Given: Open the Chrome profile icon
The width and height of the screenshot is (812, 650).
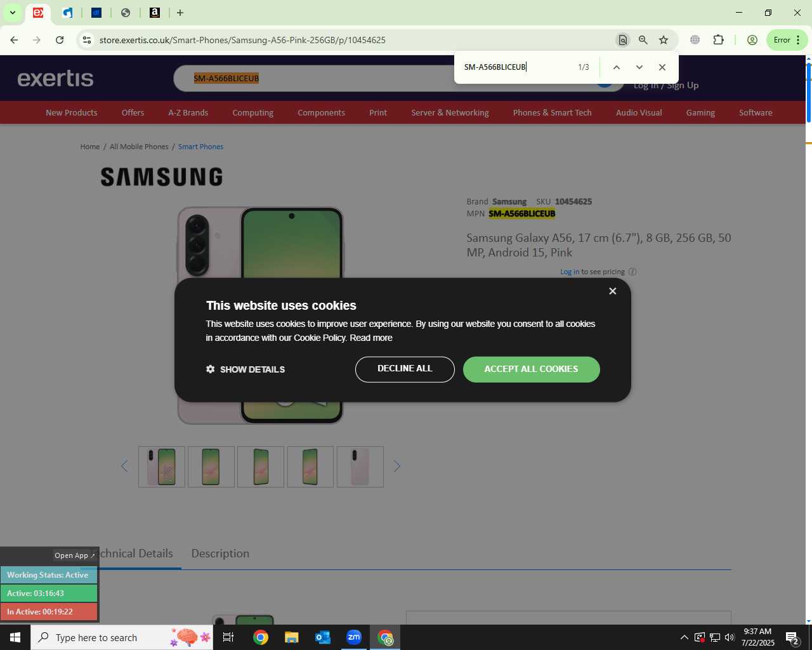Looking at the screenshot, I should [x=752, y=40].
